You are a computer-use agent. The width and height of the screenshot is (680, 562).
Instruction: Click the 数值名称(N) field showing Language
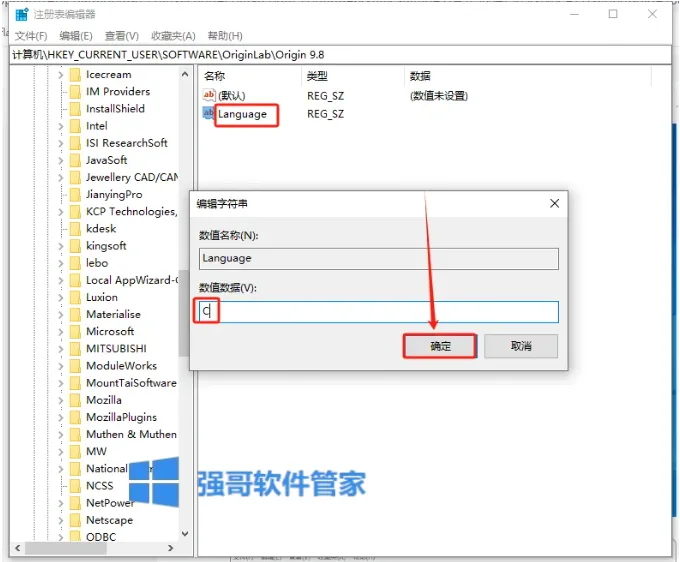tap(379, 258)
